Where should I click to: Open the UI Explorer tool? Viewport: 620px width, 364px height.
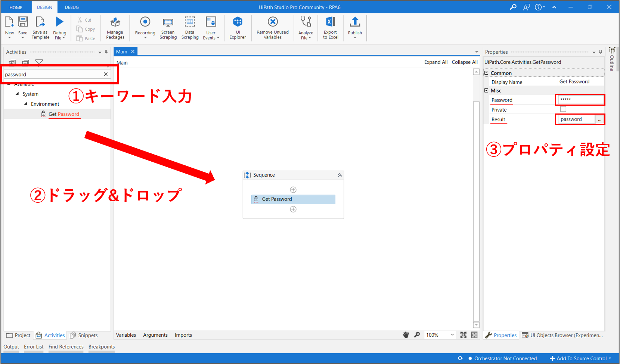coord(238,27)
